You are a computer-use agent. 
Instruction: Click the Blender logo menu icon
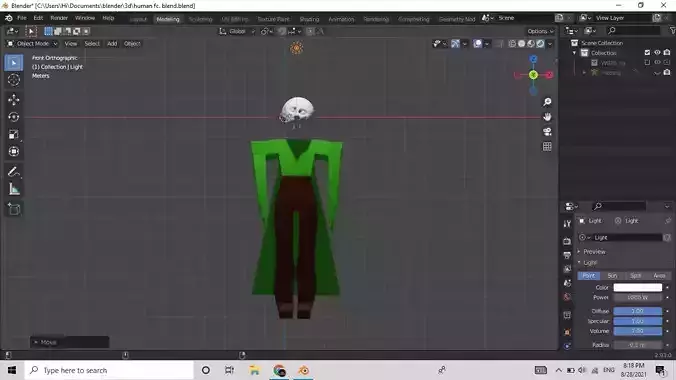[x=9, y=18]
